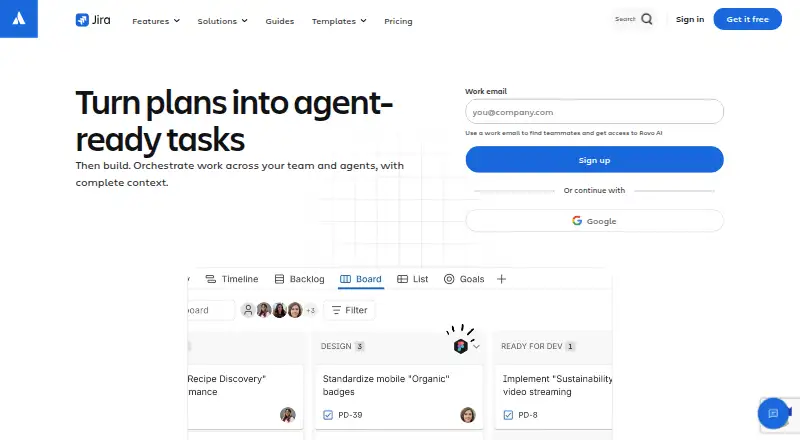The height and width of the screenshot is (440, 800).
Task: Click the Google logo icon
Action: pyautogui.click(x=577, y=221)
